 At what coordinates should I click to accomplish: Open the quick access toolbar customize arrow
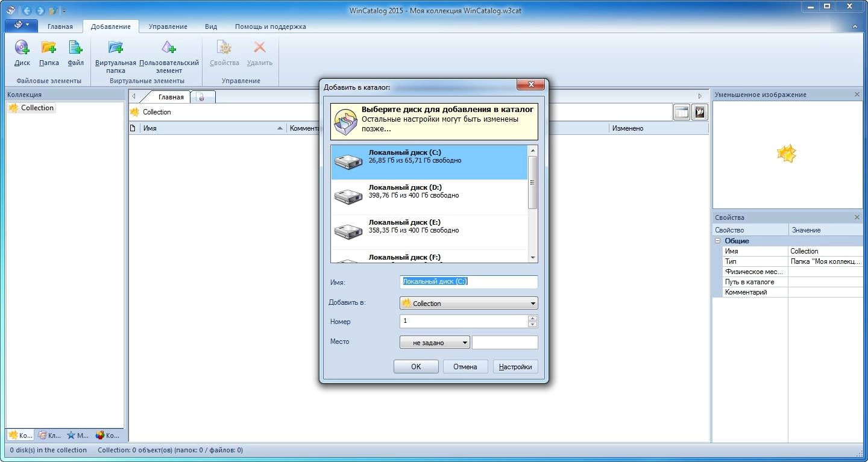(x=64, y=11)
